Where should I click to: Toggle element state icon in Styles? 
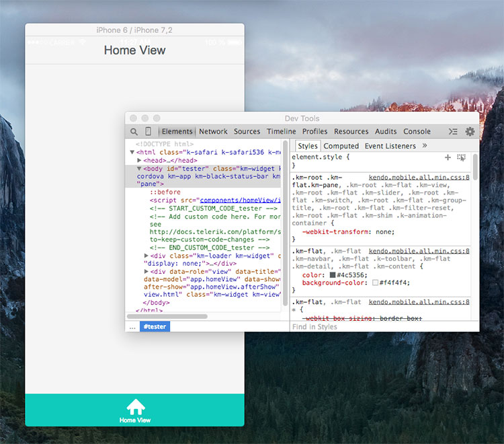coord(461,157)
